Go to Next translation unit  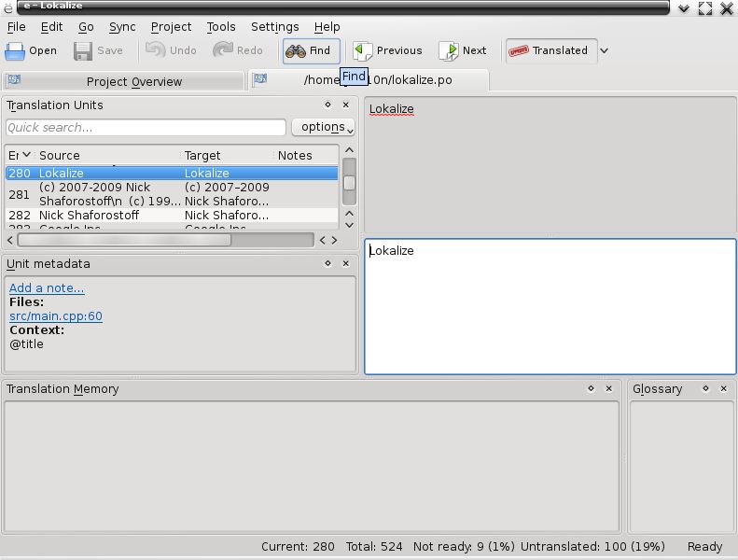click(x=462, y=50)
